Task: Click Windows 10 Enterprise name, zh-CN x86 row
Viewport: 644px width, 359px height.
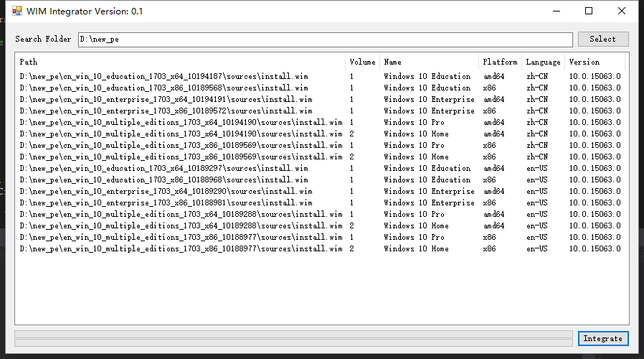Action: coord(429,111)
